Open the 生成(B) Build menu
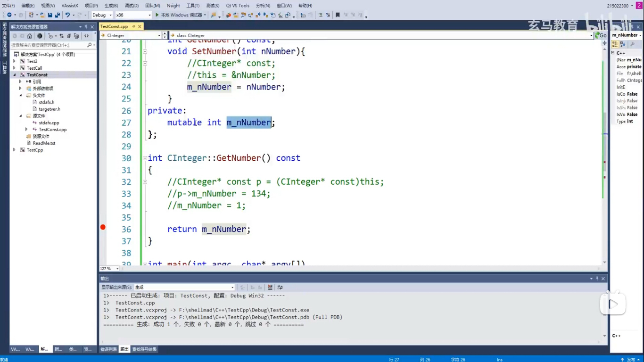Viewport: 644px width, 362px height. (x=111, y=6)
